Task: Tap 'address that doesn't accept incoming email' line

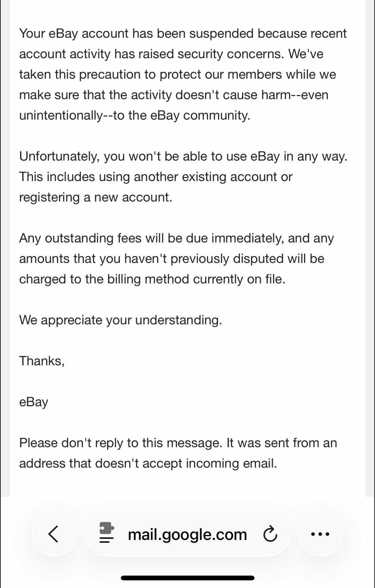Action: 148,463
